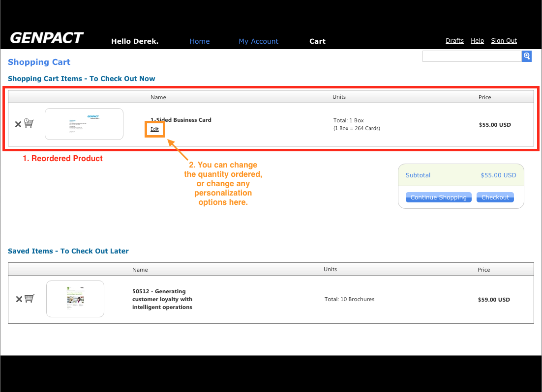
Task: Open the 50512 brochure product name
Action: pyautogui.click(x=162, y=299)
